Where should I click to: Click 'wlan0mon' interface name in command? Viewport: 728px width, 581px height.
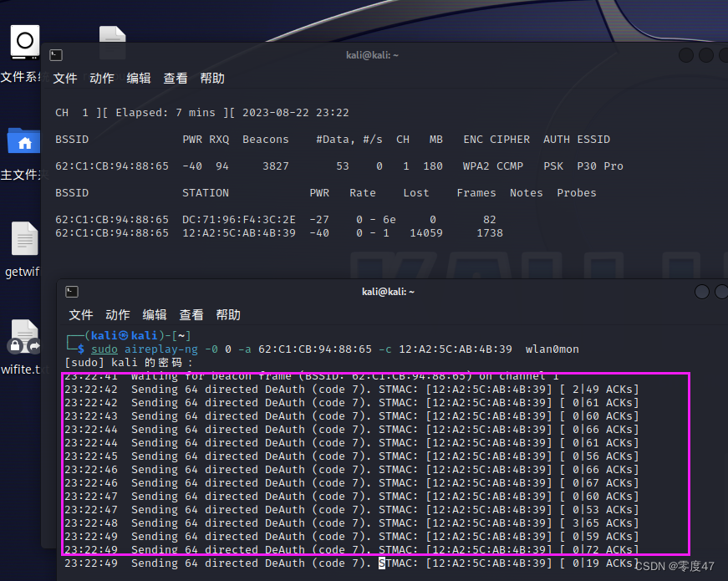[552, 349]
